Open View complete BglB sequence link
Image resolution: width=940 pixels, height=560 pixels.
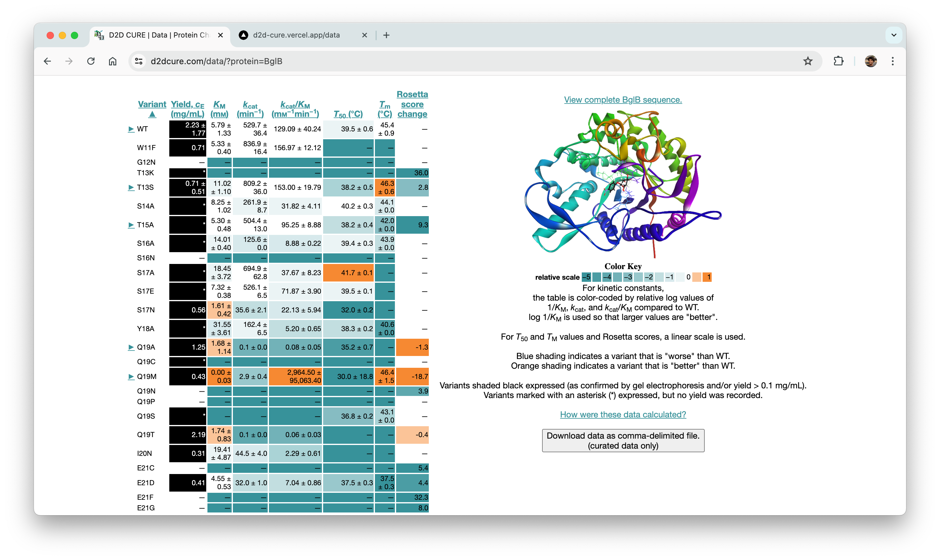(623, 100)
